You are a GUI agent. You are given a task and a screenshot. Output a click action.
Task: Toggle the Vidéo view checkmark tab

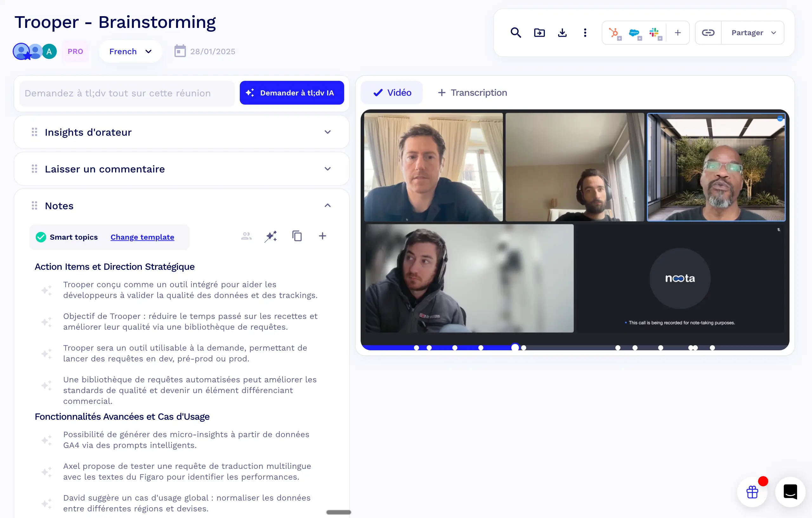(392, 93)
